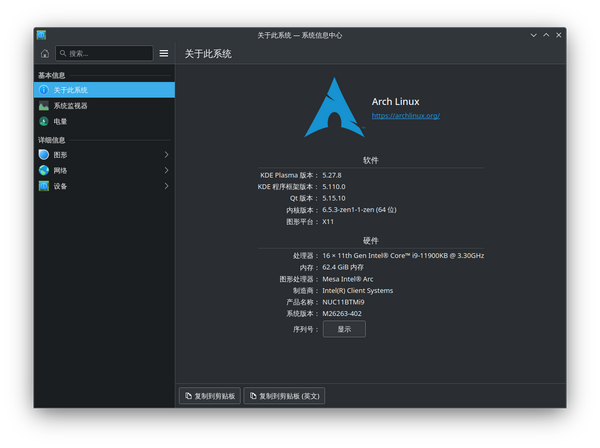Screen dimensions: 600x448
Task: Click the 电量 battery icon
Action: tap(44, 121)
